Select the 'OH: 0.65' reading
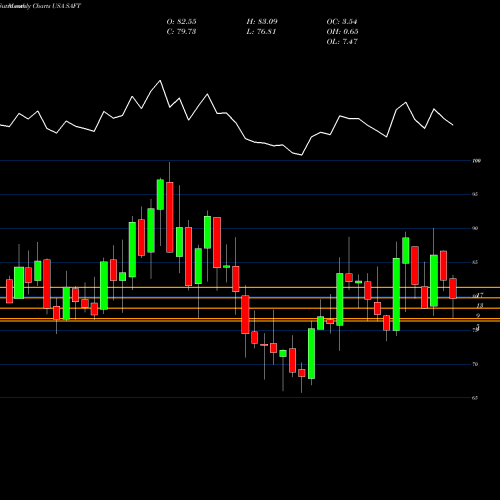This screenshot has height=500, width=500. pyautogui.click(x=342, y=32)
